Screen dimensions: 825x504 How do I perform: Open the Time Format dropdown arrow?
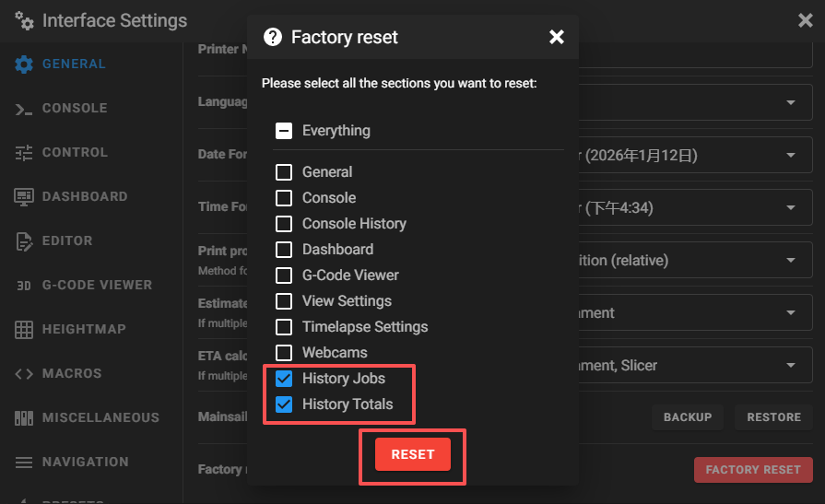point(791,208)
